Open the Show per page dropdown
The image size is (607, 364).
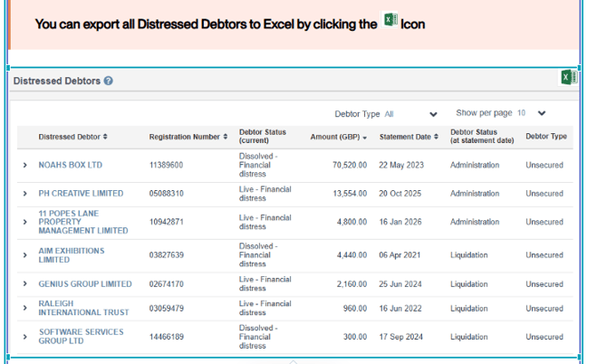coord(530,113)
